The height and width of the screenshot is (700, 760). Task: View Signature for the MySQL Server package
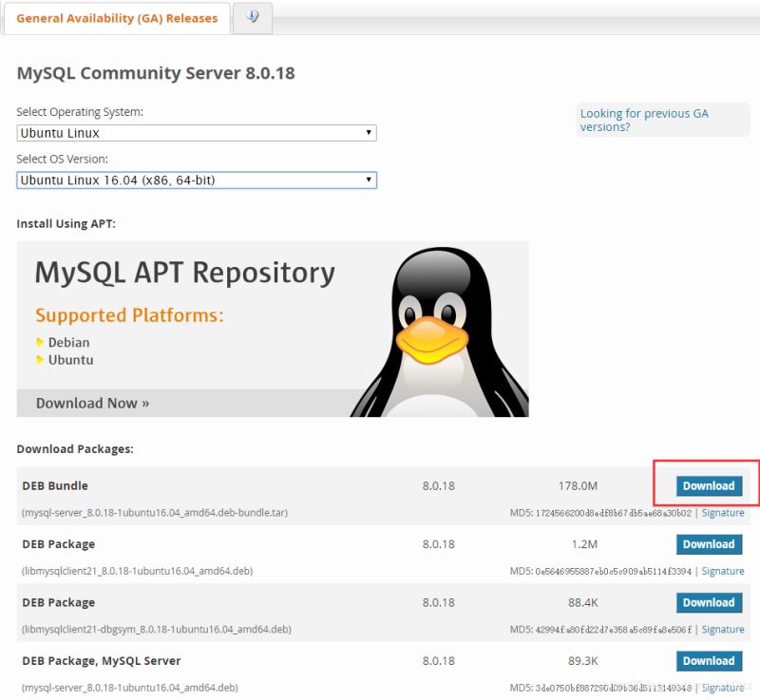(722, 688)
